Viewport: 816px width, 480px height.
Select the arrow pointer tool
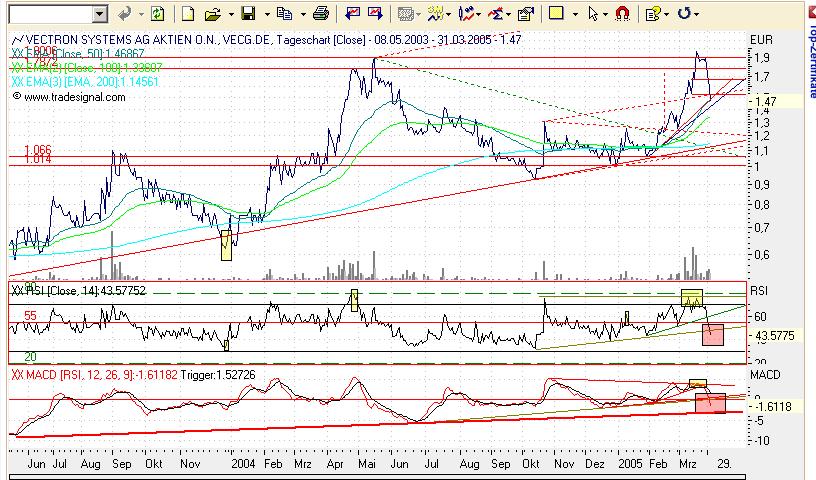point(592,14)
